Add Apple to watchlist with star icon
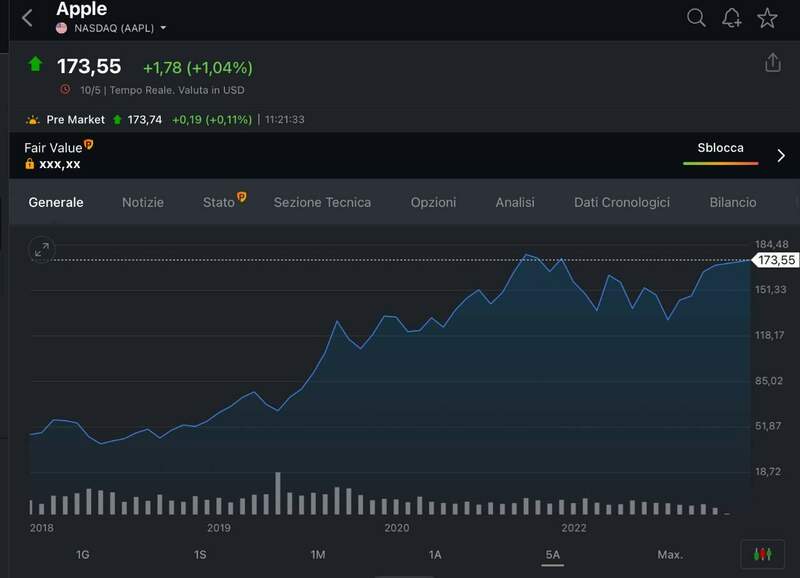Screen dimensions: 800x578 (x=767, y=18)
